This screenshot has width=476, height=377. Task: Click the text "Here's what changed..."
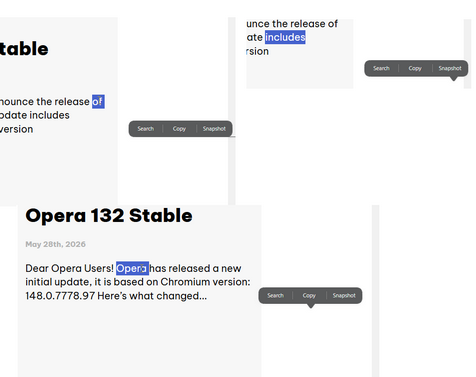point(152,296)
